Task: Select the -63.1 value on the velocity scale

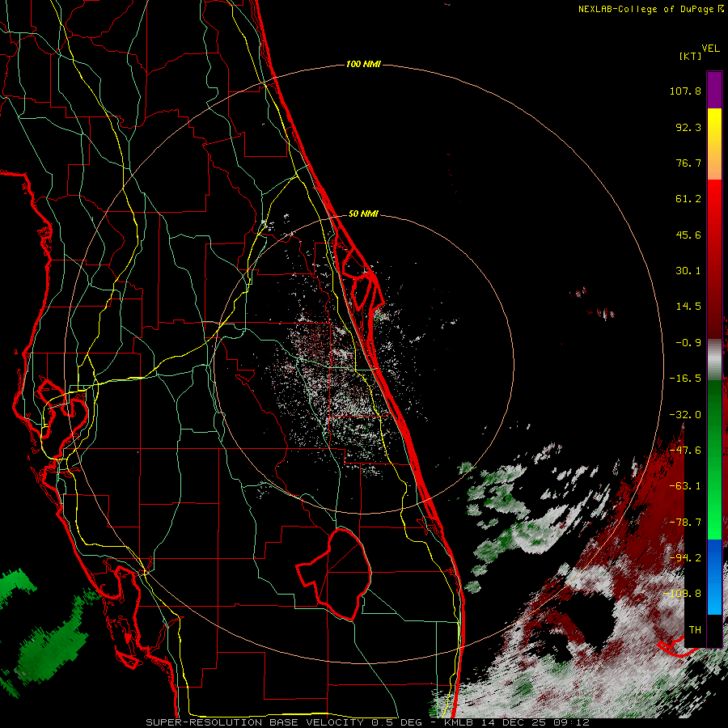Action: 685,486
